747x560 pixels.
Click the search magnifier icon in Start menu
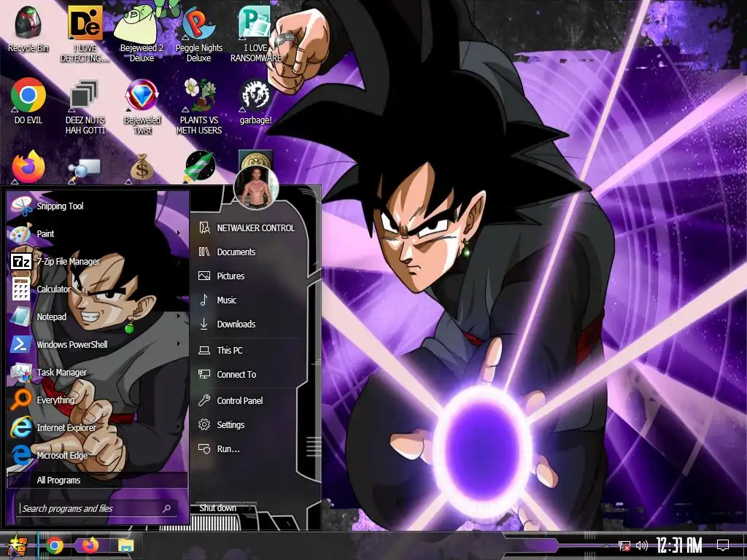point(167,508)
